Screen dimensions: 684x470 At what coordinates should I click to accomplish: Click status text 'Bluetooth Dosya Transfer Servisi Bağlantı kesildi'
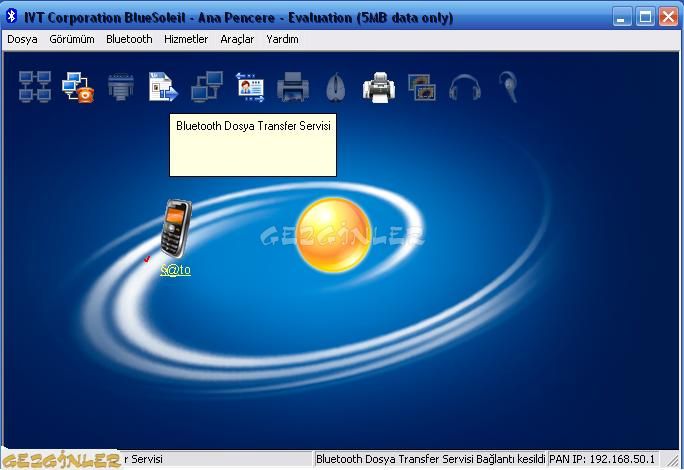(x=431, y=459)
